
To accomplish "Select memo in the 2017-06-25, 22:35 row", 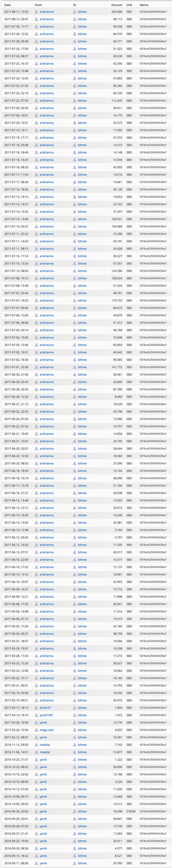I will pyautogui.click(x=153, y=412).
